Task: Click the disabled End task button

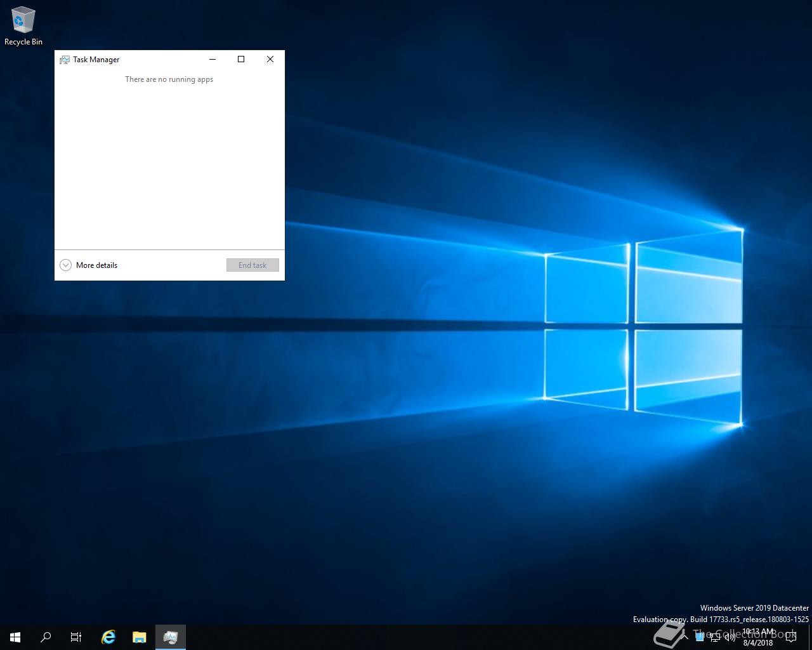Action: tap(252, 265)
